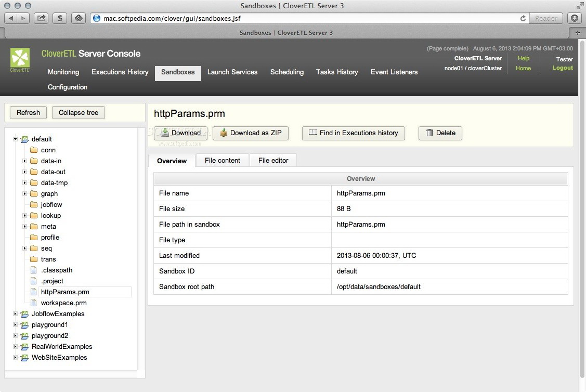Switch to the File content tab
This screenshot has width=586, height=392.
click(x=223, y=160)
